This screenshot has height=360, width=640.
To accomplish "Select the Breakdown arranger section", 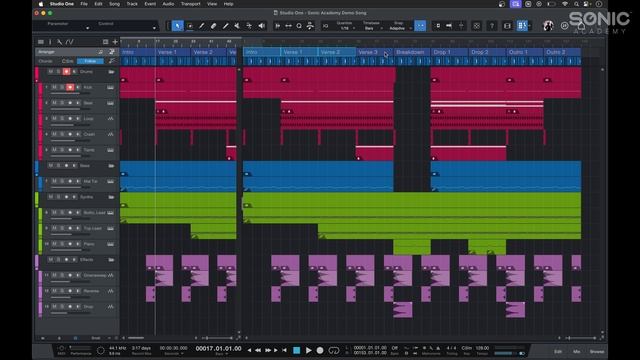I will pos(412,52).
